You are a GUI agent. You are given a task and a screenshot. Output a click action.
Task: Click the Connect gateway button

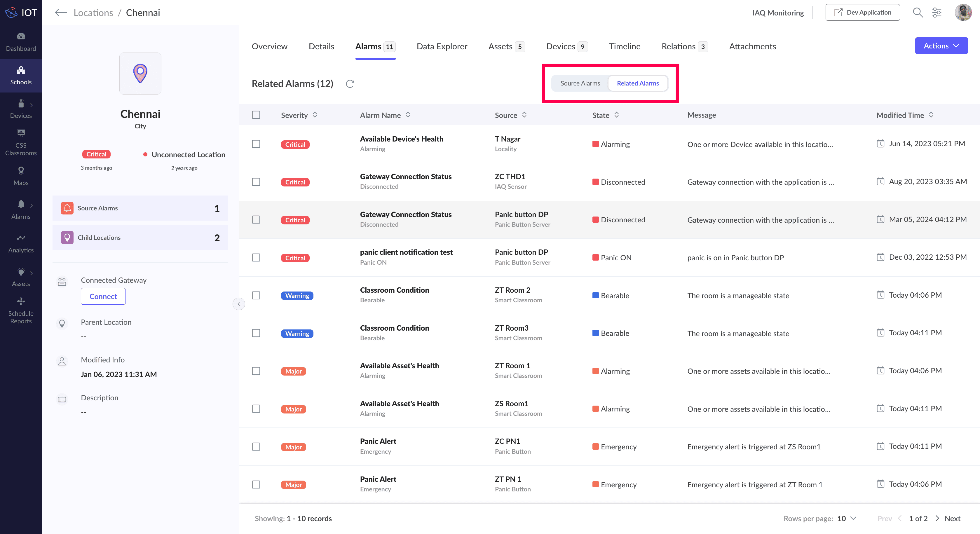(x=103, y=296)
